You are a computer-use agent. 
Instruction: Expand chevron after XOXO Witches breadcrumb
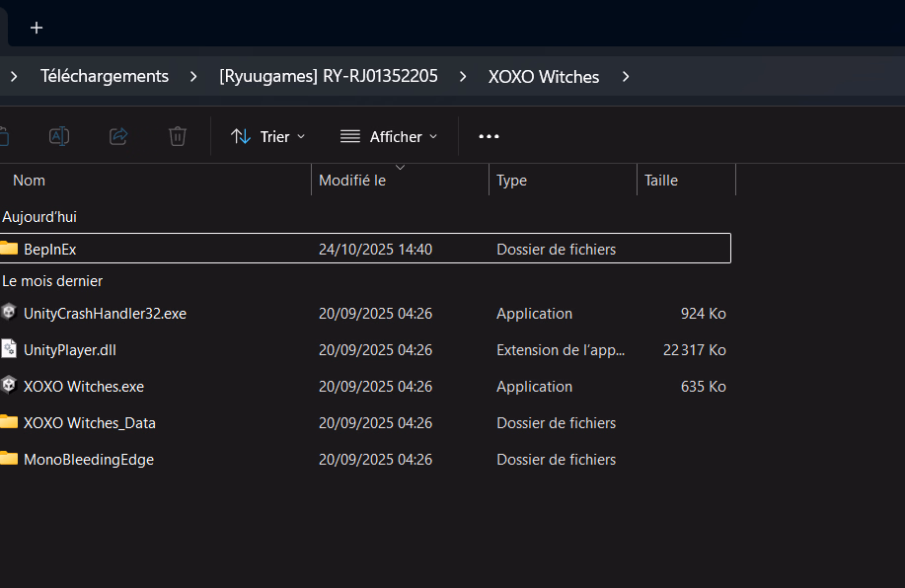[626, 76]
